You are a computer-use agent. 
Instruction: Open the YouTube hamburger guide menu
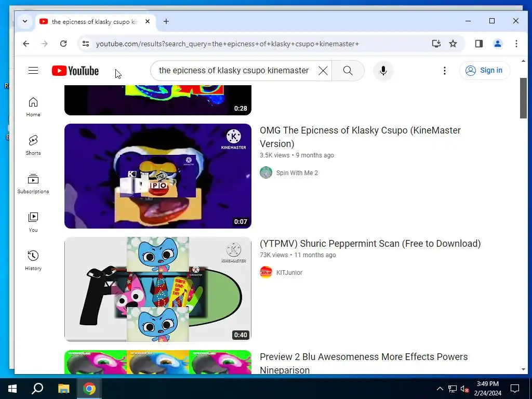[x=33, y=71]
